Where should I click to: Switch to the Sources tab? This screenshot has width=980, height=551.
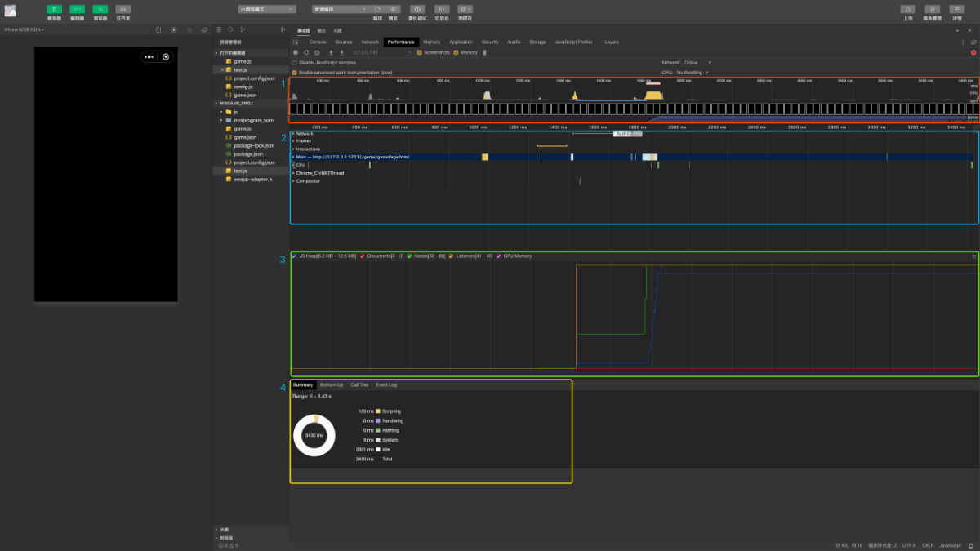click(344, 42)
